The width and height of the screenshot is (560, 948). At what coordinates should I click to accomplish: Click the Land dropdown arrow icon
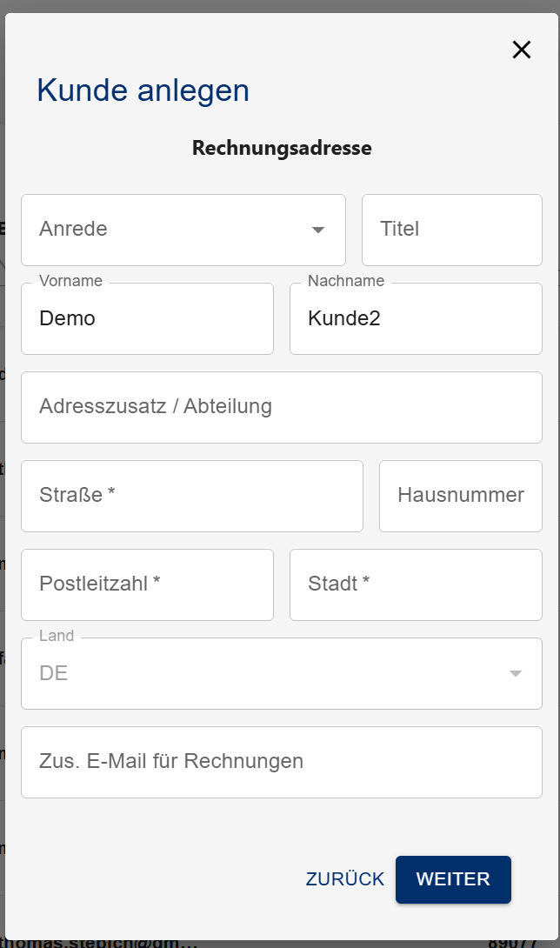pos(516,673)
